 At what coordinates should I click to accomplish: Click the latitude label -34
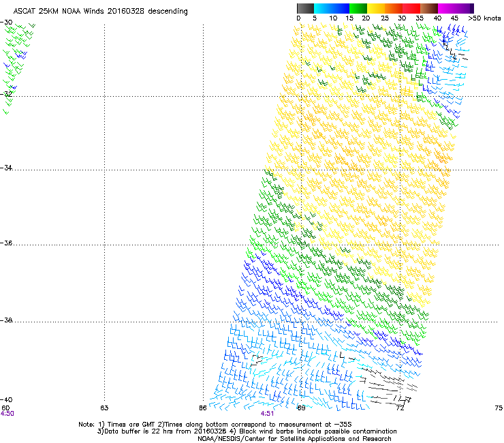click(6, 168)
